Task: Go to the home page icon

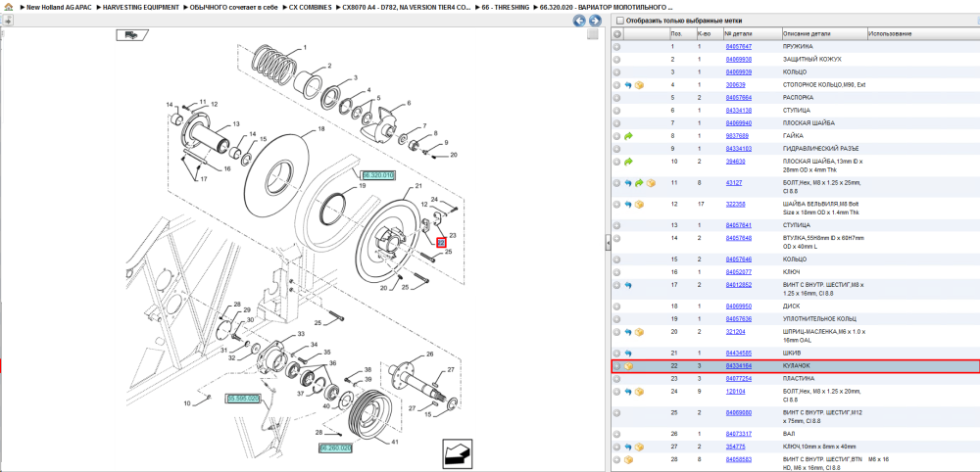Action: (x=8, y=8)
